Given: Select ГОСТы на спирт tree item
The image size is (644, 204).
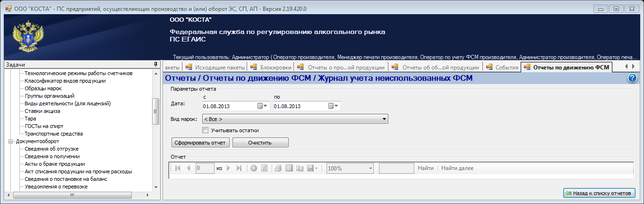Looking at the screenshot, I should pos(44,126).
